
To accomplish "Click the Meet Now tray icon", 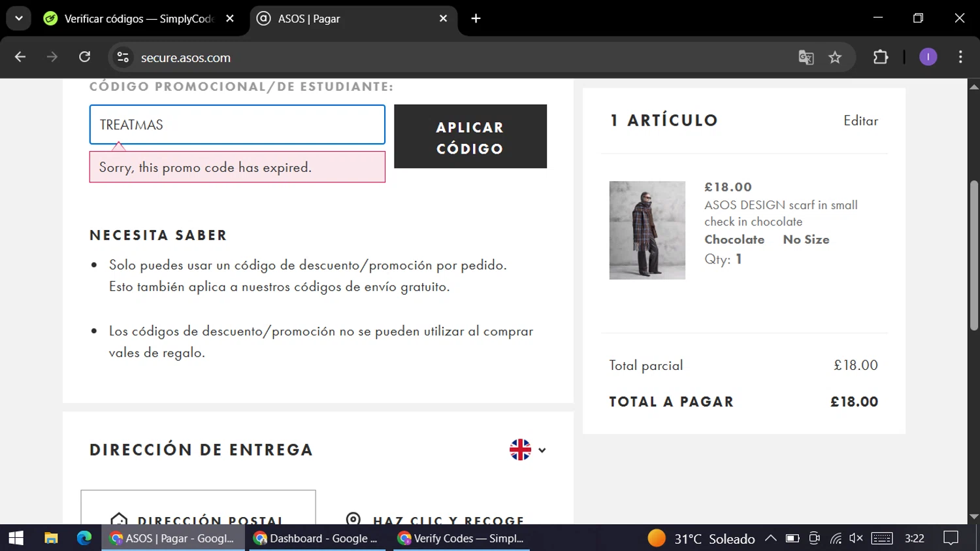I will (x=814, y=538).
